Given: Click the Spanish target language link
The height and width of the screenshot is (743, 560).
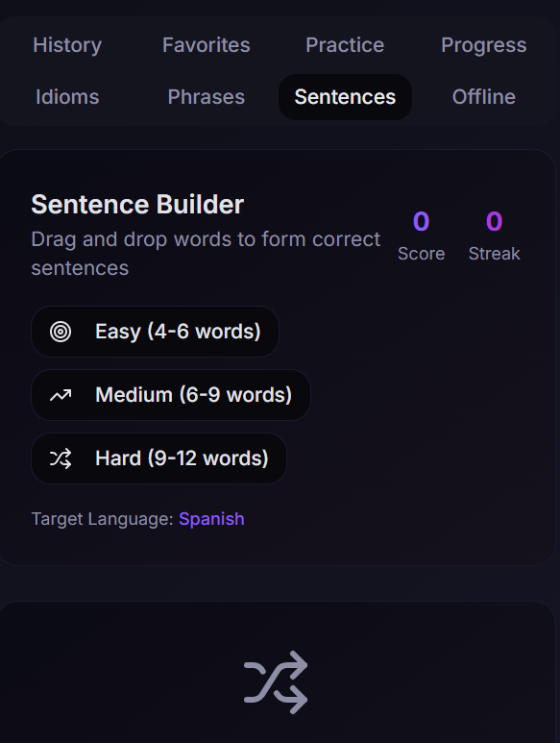Looking at the screenshot, I should coord(211,519).
